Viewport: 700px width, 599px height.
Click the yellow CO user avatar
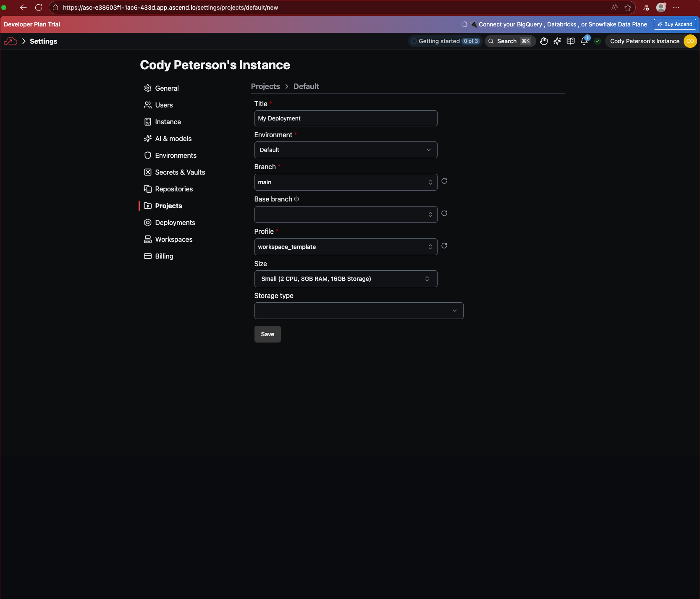pos(690,41)
